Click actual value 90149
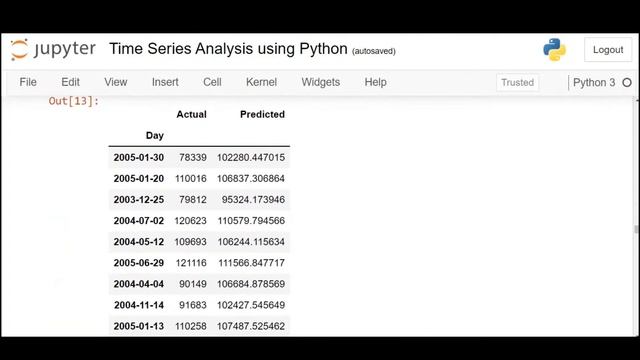640x360 pixels. [x=193, y=284]
